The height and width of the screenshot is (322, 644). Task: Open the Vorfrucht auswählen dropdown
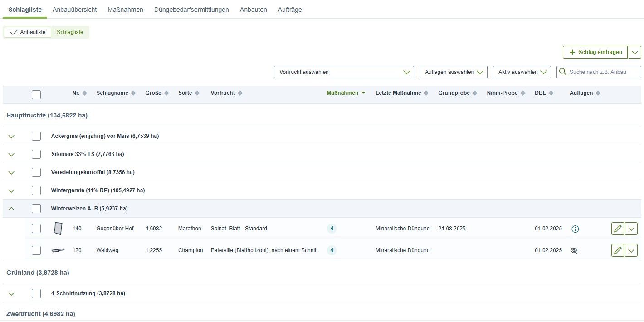pyautogui.click(x=344, y=72)
